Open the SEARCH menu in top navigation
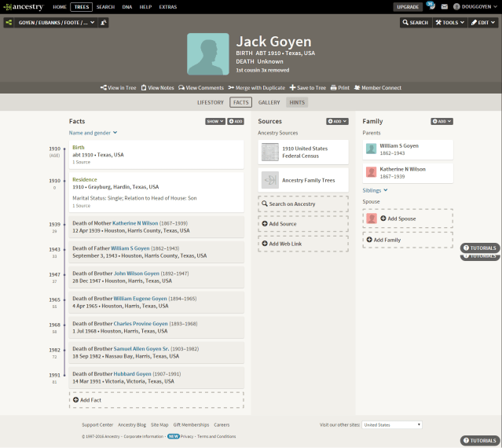 pos(105,7)
